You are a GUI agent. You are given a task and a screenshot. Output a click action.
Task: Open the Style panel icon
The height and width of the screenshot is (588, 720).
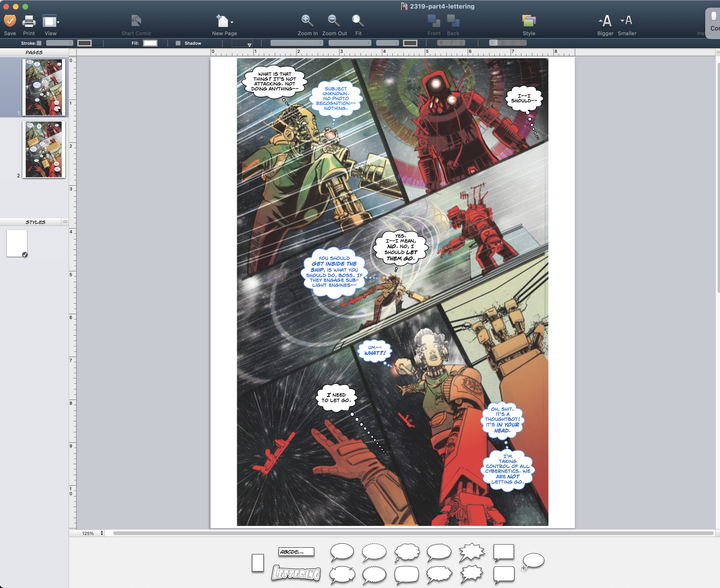click(529, 21)
